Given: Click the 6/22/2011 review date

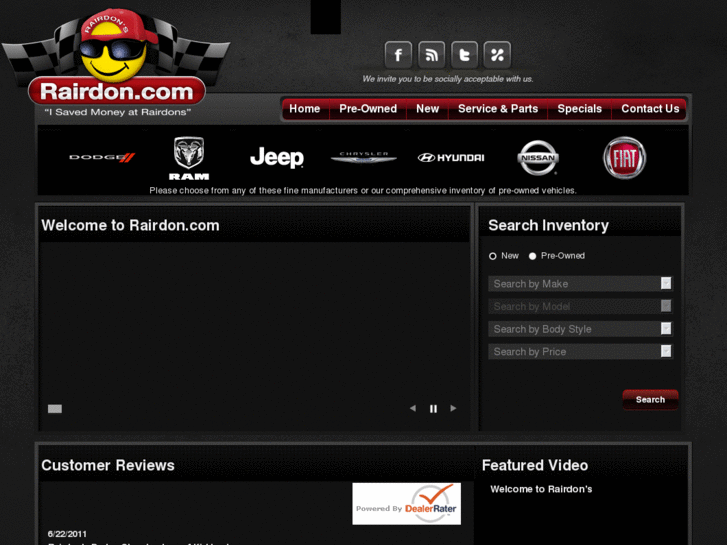Looking at the screenshot, I should point(67,534).
